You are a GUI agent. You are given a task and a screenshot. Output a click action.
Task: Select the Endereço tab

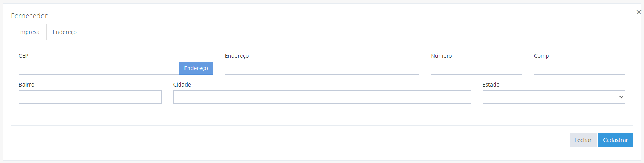[x=65, y=32]
